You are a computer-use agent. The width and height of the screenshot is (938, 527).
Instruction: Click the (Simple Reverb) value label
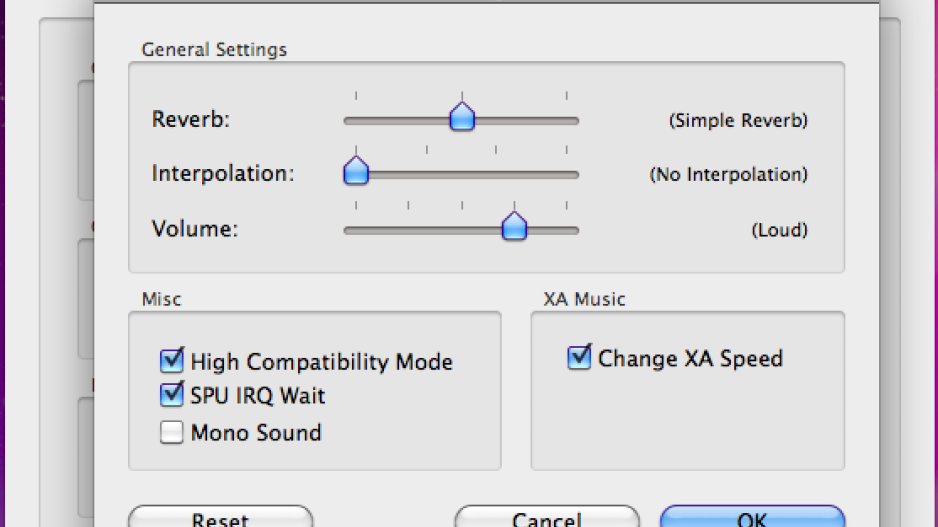(x=738, y=121)
